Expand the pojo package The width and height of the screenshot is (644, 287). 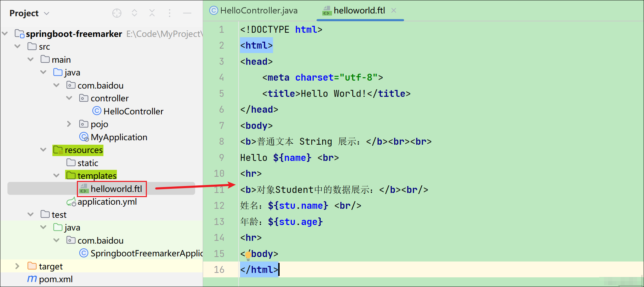[x=69, y=124]
